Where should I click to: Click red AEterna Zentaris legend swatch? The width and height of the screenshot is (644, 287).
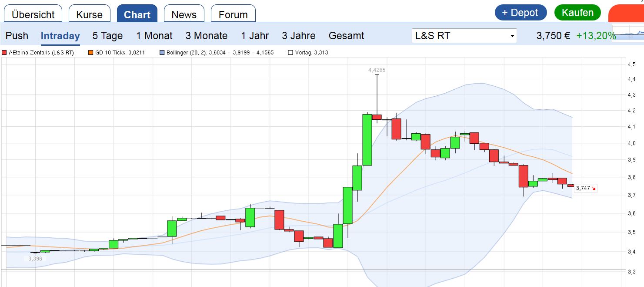4,53
